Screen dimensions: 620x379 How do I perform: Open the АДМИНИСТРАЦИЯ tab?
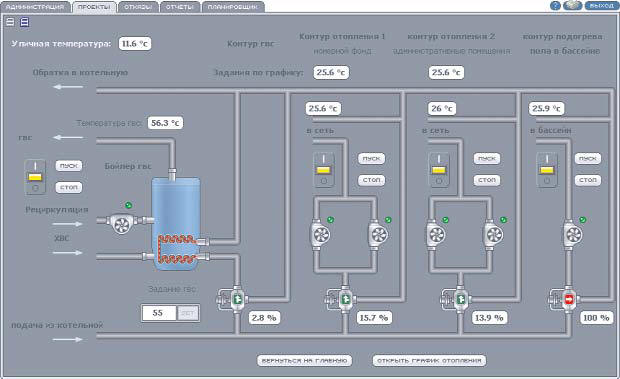[x=35, y=7]
